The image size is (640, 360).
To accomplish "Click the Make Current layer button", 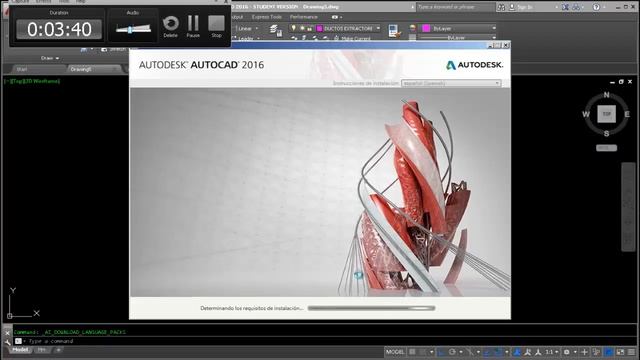I will [352, 38].
